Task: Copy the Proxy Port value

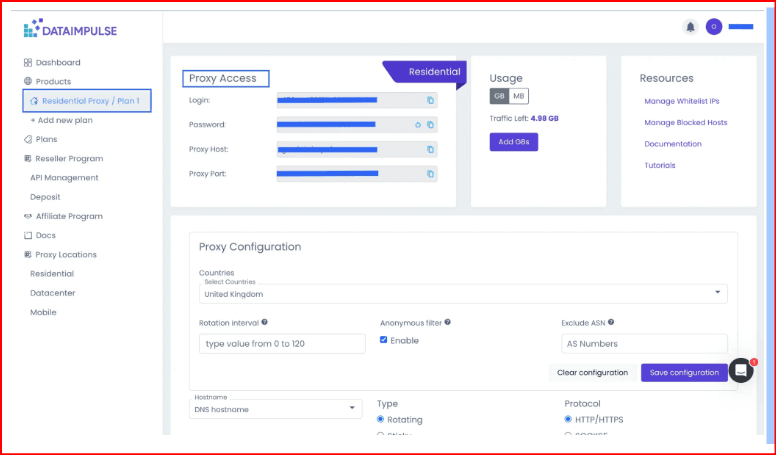Action: [x=430, y=174]
